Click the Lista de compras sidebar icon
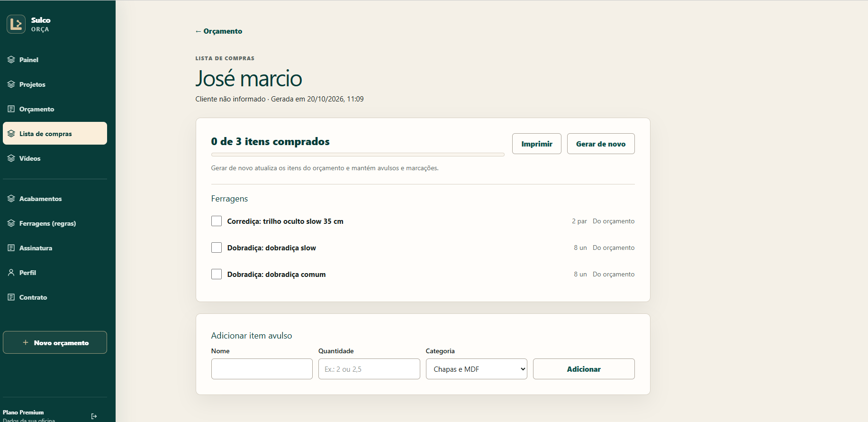 click(x=11, y=134)
